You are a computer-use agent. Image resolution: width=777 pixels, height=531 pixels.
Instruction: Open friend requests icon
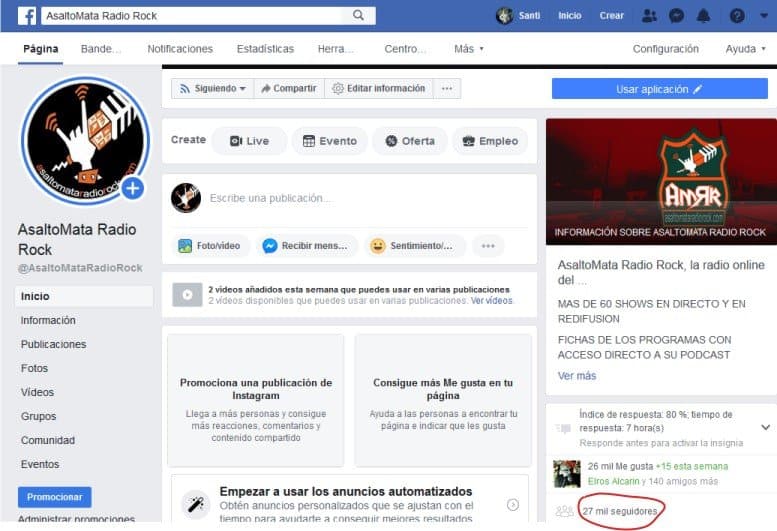click(x=650, y=16)
